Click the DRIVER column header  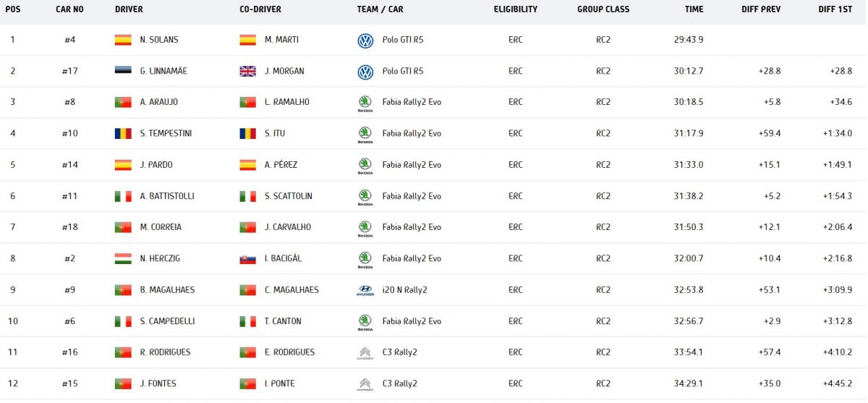[x=129, y=9]
